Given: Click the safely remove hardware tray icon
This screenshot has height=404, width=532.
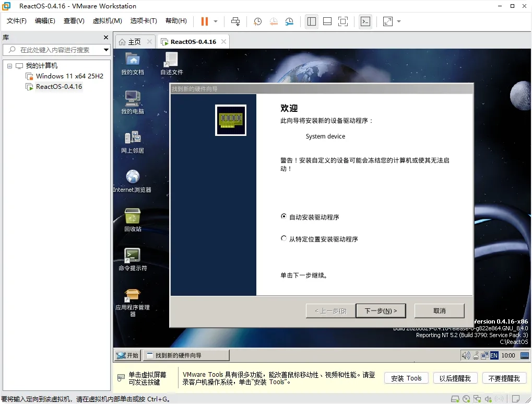Looking at the screenshot, I should click(476, 356).
